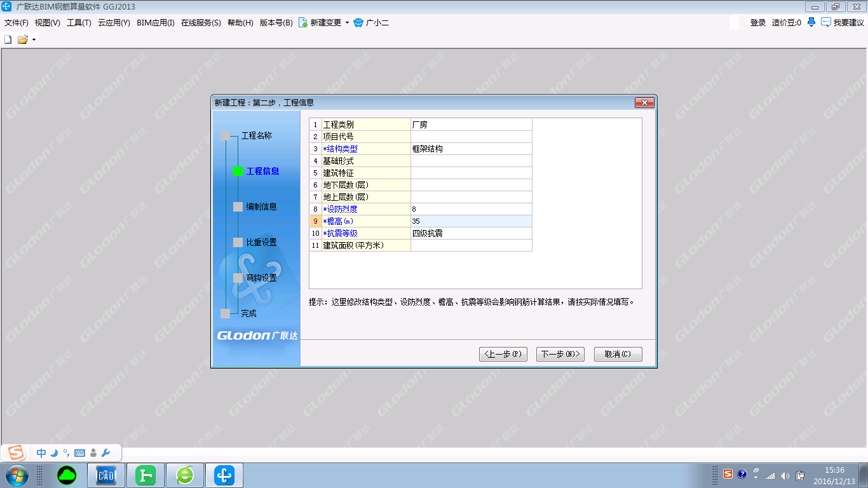Click the blue notification bell icon
This screenshot has width=868, height=488.
click(811, 22)
